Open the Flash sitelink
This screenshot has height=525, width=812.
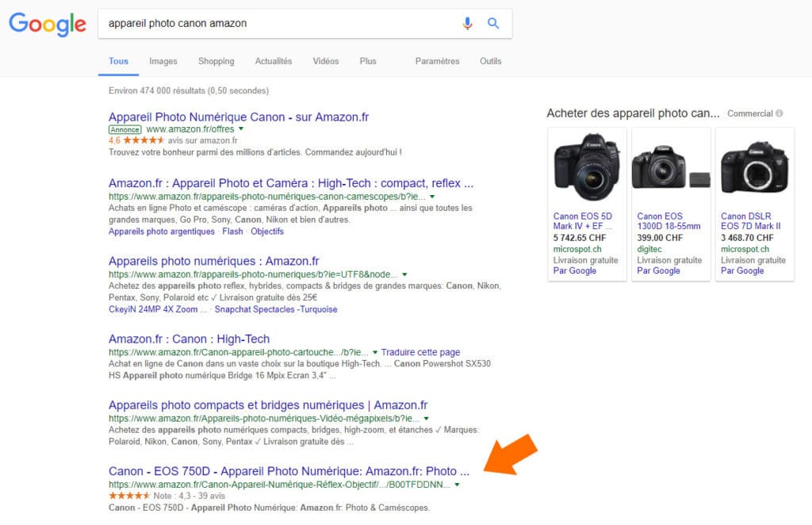pyautogui.click(x=232, y=232)
